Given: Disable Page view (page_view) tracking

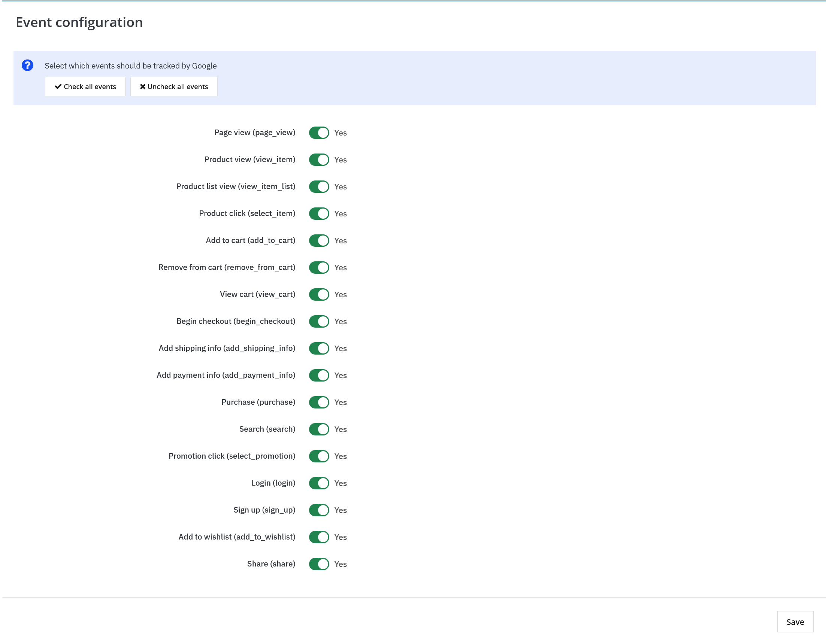Looking at the screenshot, I should (319, 133).
